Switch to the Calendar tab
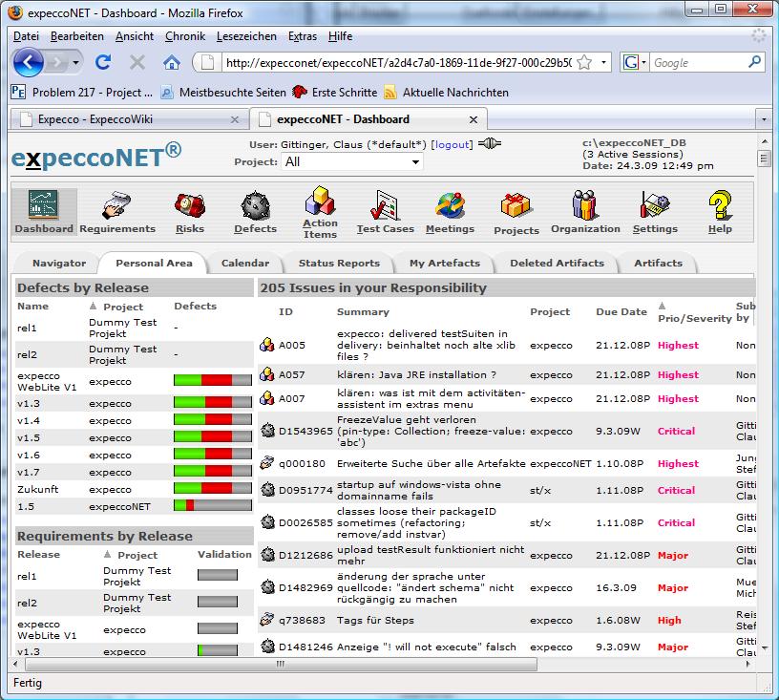Image resolution: width=779 pixels, height=700 pixels. pos(244,263)
